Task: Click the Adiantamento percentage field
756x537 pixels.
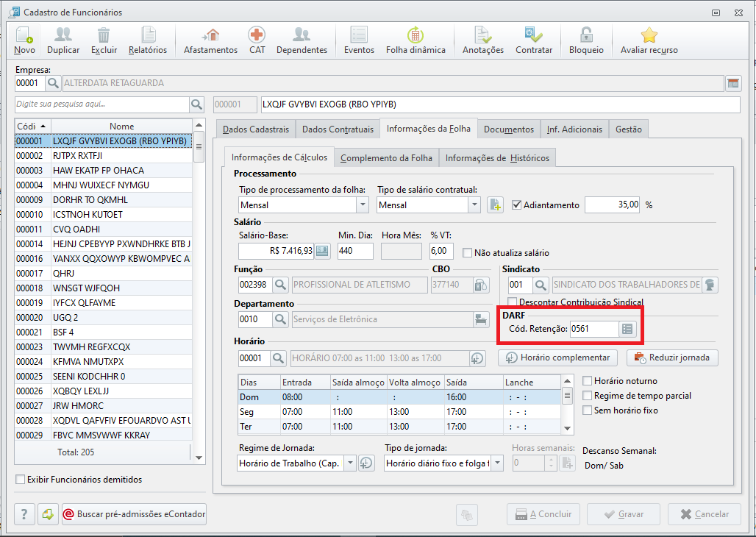Action: pos(613,205)
